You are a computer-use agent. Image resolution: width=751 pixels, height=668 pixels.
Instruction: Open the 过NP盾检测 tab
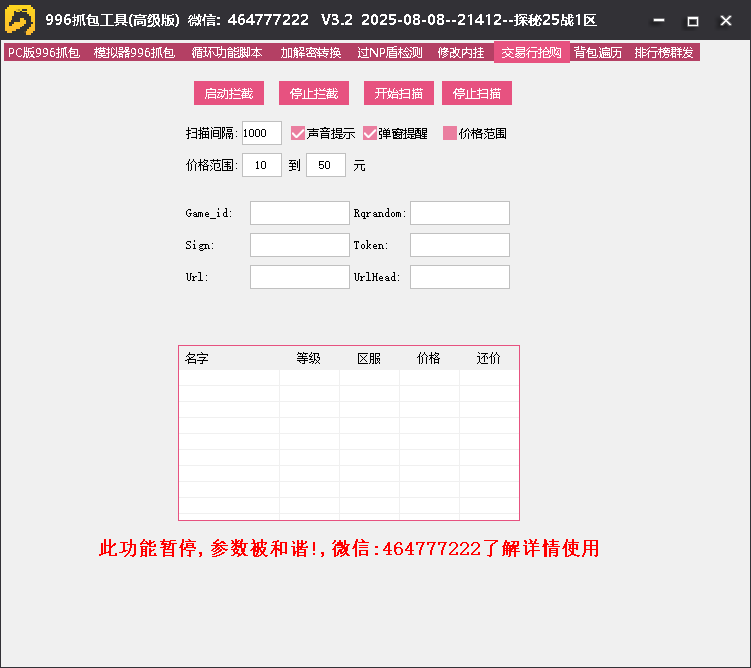coord(389,53)
